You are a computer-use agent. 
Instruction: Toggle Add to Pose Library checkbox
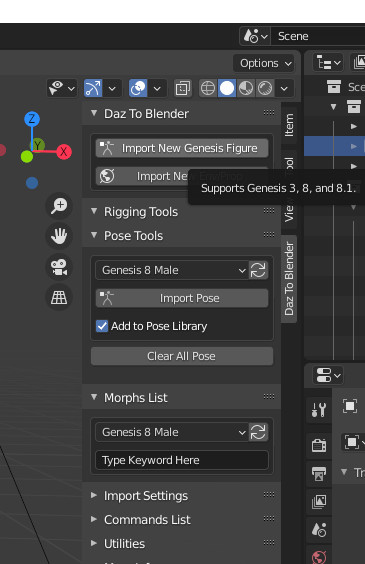pos(102,326)
